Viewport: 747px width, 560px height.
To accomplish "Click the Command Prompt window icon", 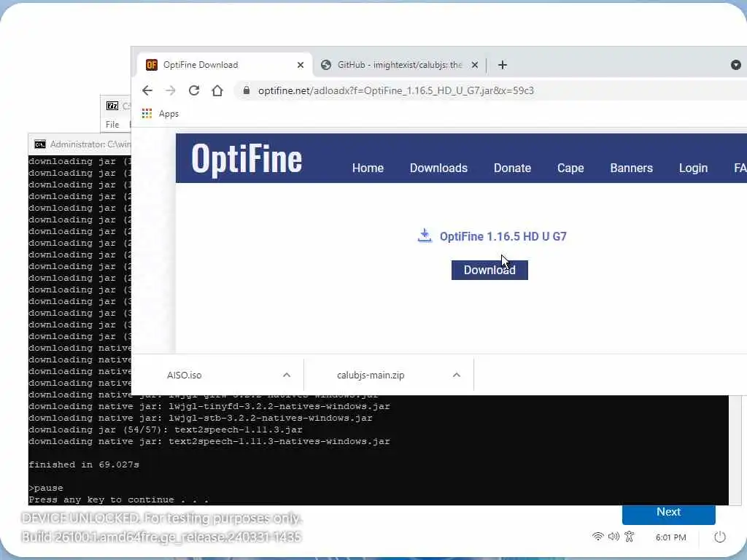I will click(41, 144).
